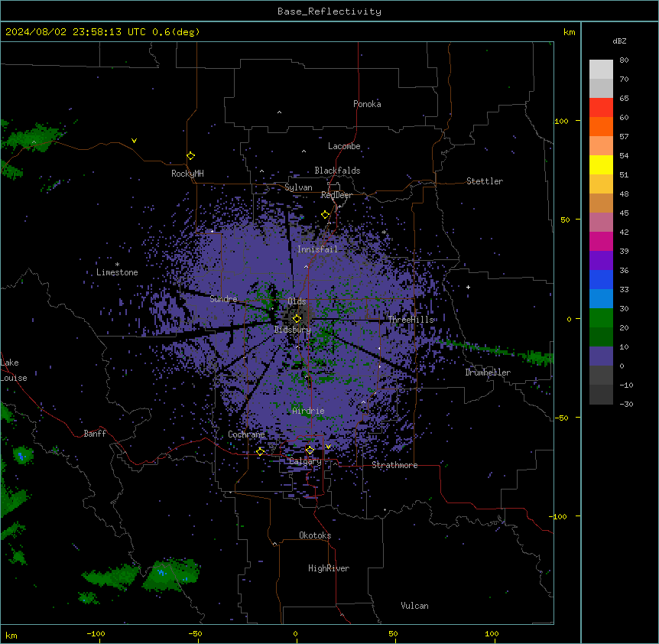The width and height of the screenshot is (659, 644).
Task: Select the yellow diamond marker below Cochrane label
Action: tap(260, 451)
